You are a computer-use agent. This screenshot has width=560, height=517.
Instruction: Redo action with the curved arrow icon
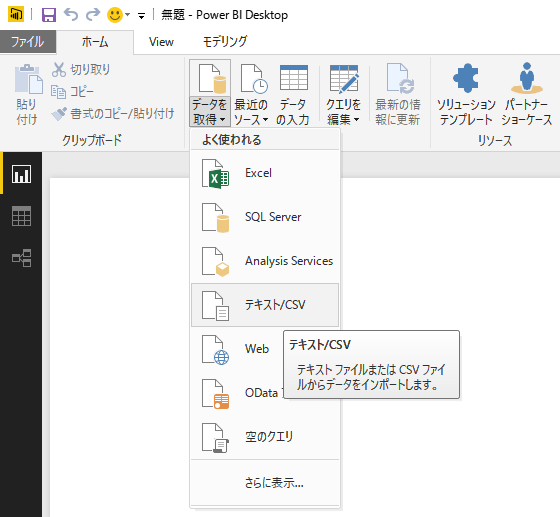coord(93,15)
